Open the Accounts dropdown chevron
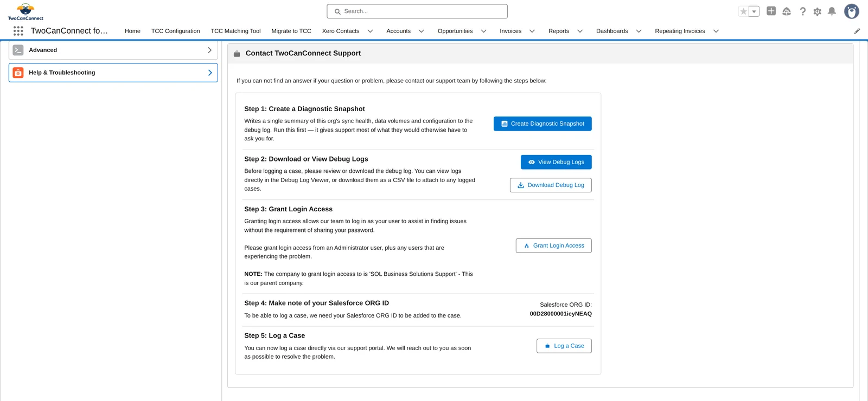868x401 pixels. 422,31
